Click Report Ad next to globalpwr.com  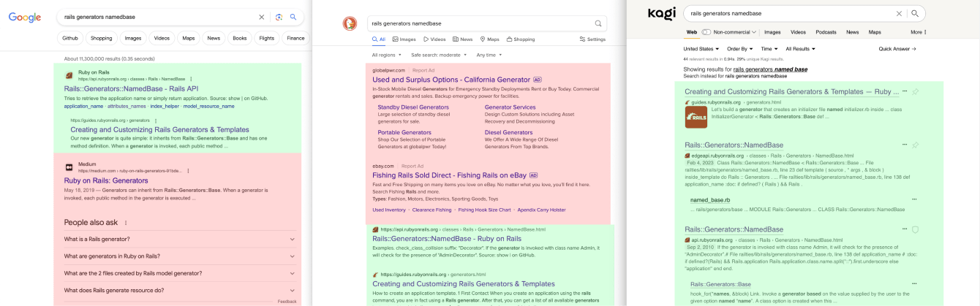[423, 70]
